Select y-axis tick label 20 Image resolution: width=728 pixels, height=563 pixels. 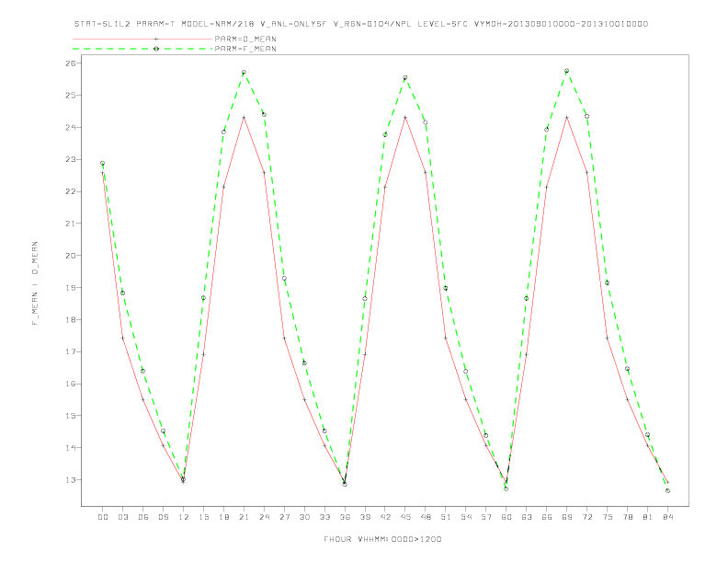(71, 256)
